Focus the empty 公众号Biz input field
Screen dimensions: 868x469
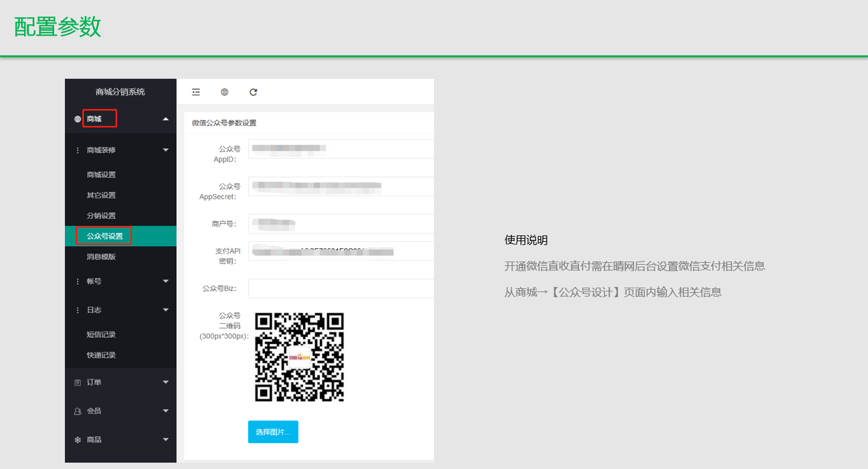pyautogui.click(x=341, y=288)
